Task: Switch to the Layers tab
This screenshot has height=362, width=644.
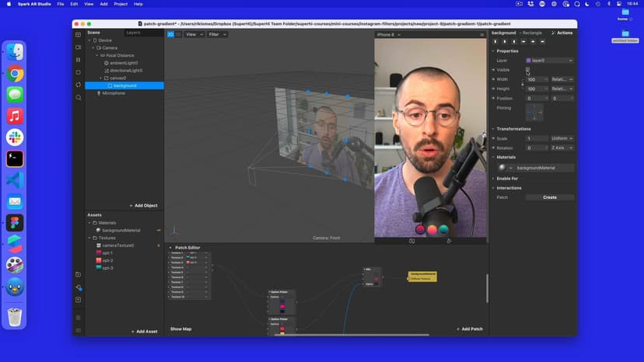Action: pyautogui.click(x=133, y=33)
